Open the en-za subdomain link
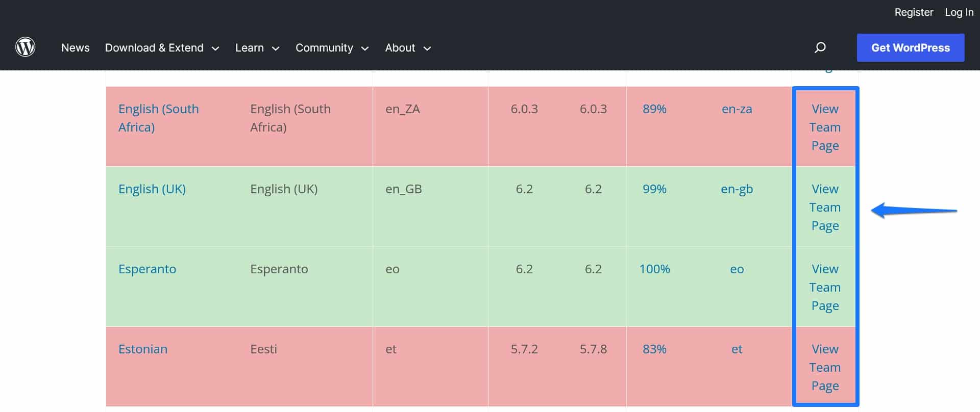The width and height of the screenshot is (980, 412). 737,109
